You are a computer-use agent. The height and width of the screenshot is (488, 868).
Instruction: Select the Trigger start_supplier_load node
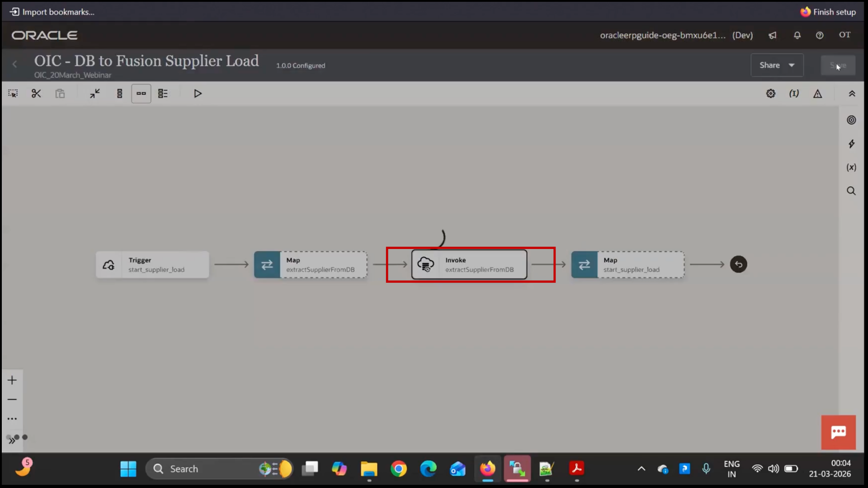(152, 265)
